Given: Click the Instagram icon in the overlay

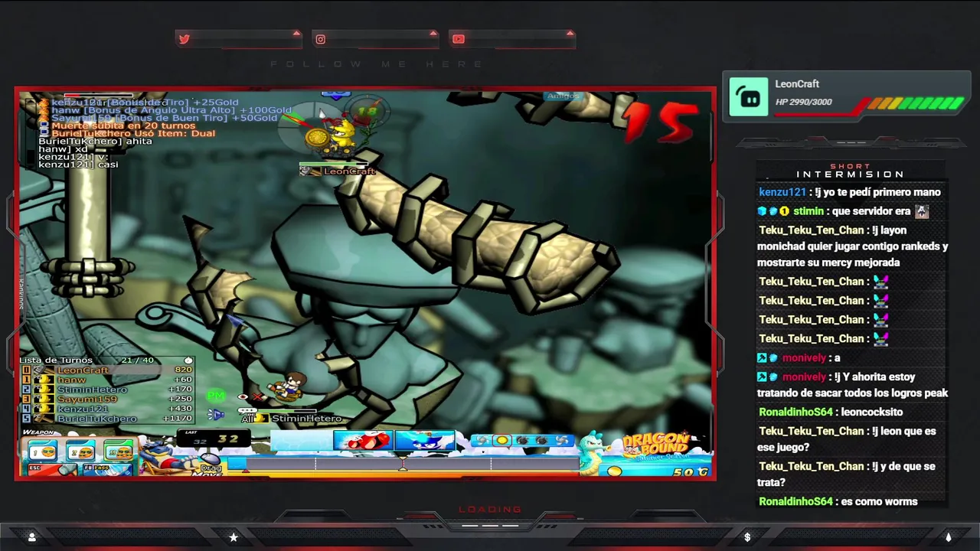Looking at the screenshot, I should tap(321, 39).
